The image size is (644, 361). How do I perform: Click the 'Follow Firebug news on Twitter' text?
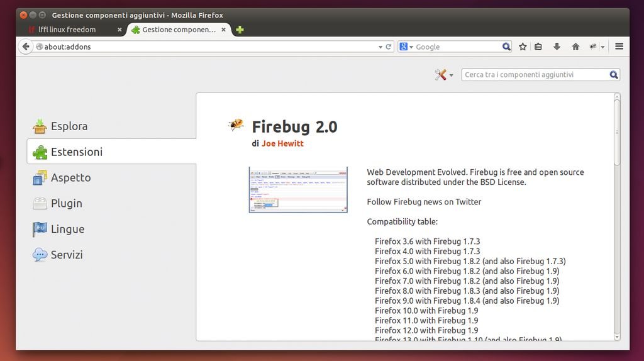424,202
